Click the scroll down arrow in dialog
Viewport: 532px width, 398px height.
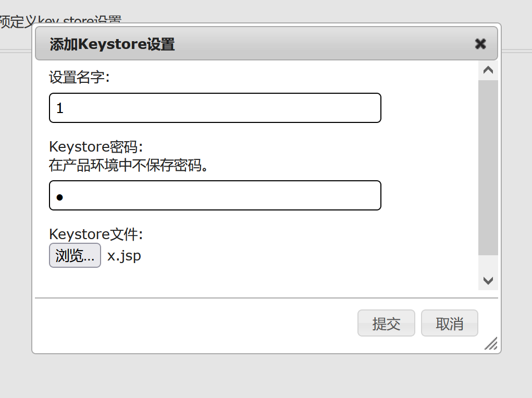(x=488, y=280)
